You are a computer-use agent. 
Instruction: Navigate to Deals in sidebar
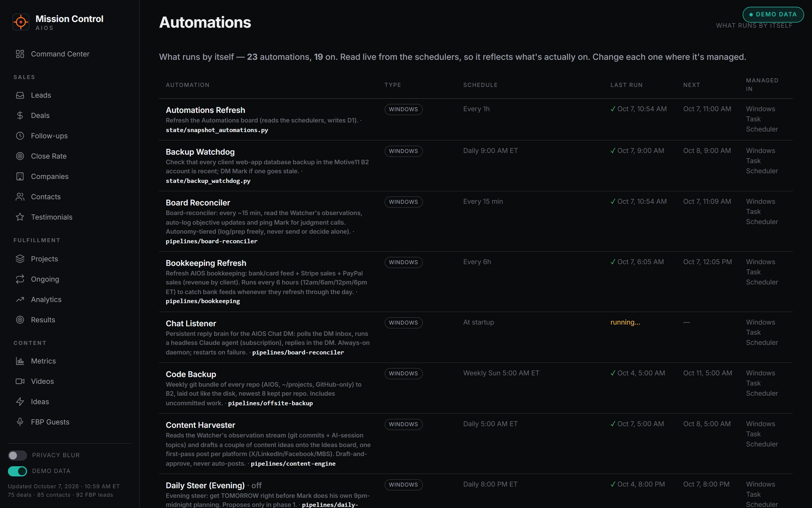click(x=40, y=116)
